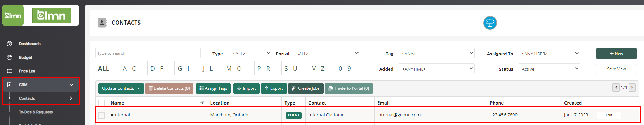Filter contacts by P - R

pyautogui.click(x=264, y=69)
